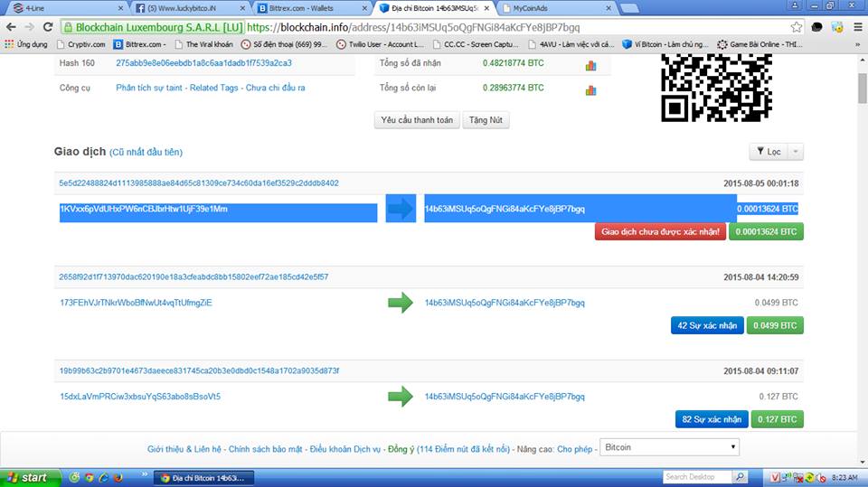Open transaction hash 19b99b63c2b9701e
Image resolution: width=868 pixels, height=487 pixels.
pos(199,370)
